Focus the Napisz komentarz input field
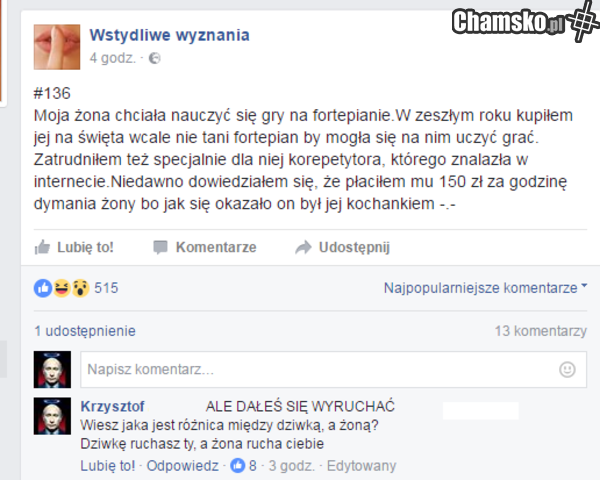 coord(333,369)
